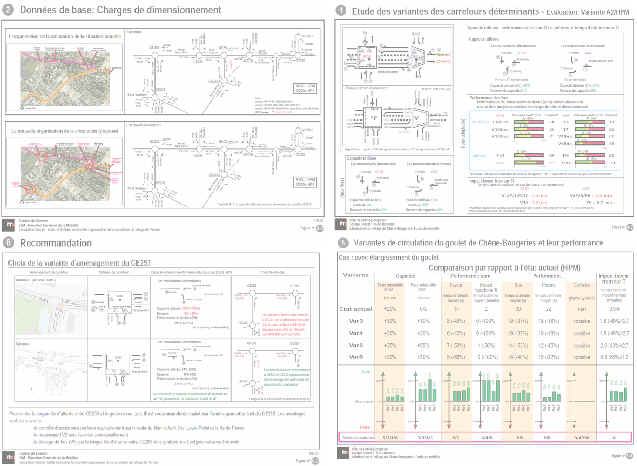Viewport: 637px width, 466px height.
Task: Click the number badge beside 'Variantes de circulation'
Action: (343, 243)
